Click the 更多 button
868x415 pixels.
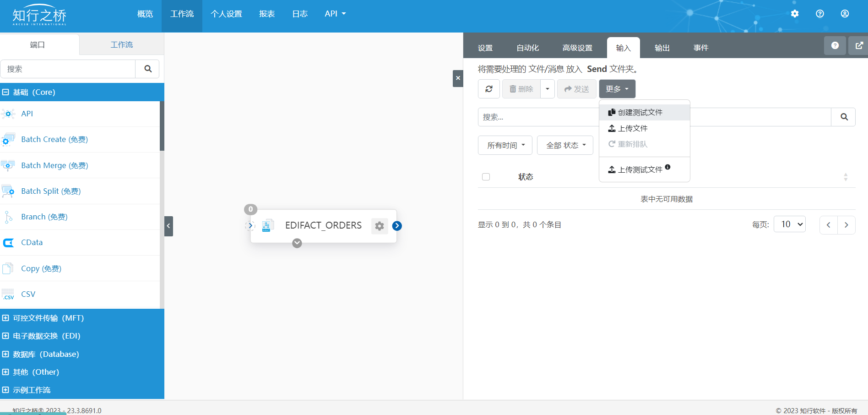coord(617,89)
